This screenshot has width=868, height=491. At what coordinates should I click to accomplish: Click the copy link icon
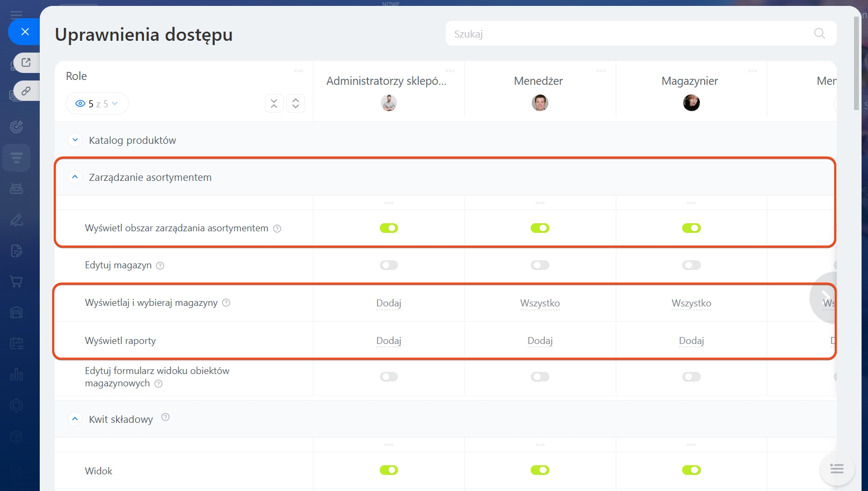pos(26,91)
